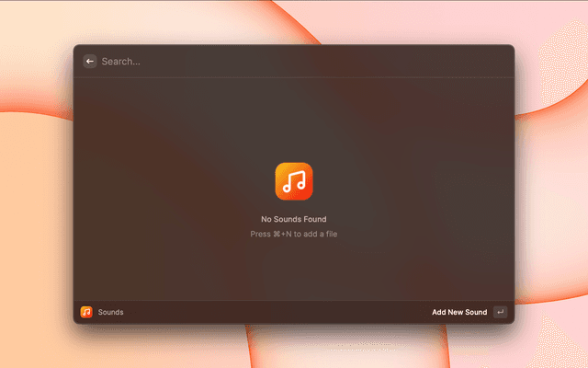Viewport: 588px width, 368px height.
Task: Click the empty right end of search bar
Action: point(478,61)
